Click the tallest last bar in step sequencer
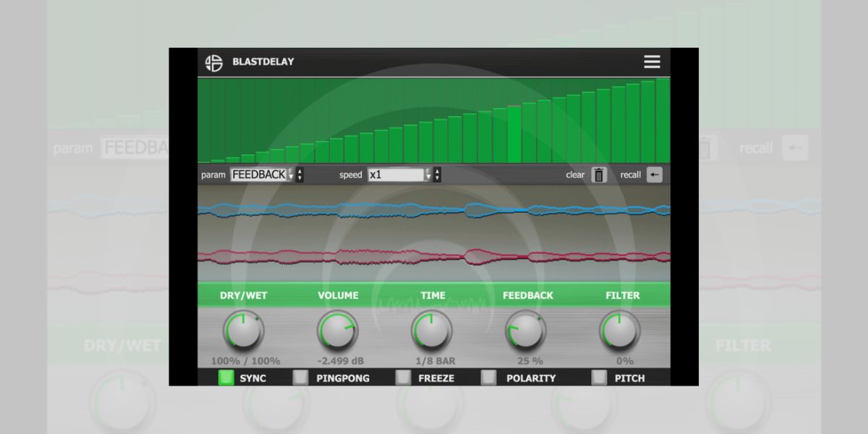 click(663, 121)
